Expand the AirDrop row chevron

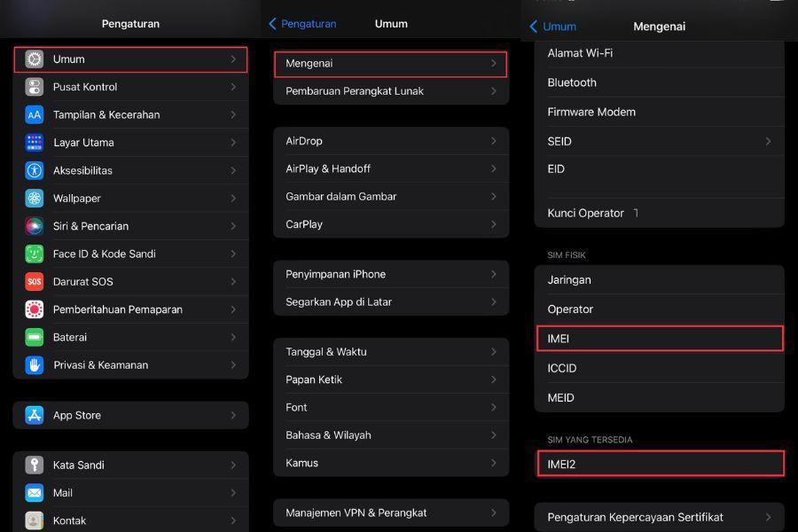pos(493,141)
